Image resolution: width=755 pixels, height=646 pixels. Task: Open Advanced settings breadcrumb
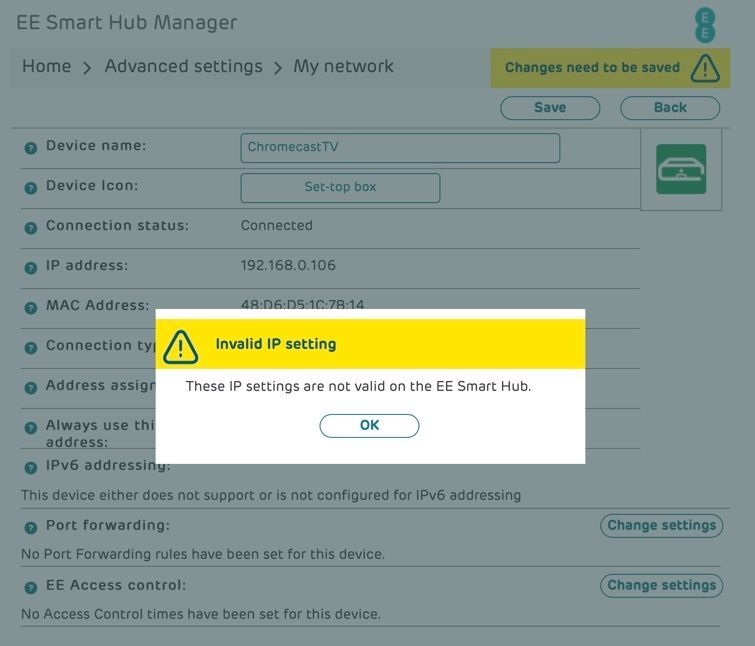tap(183, 66)
